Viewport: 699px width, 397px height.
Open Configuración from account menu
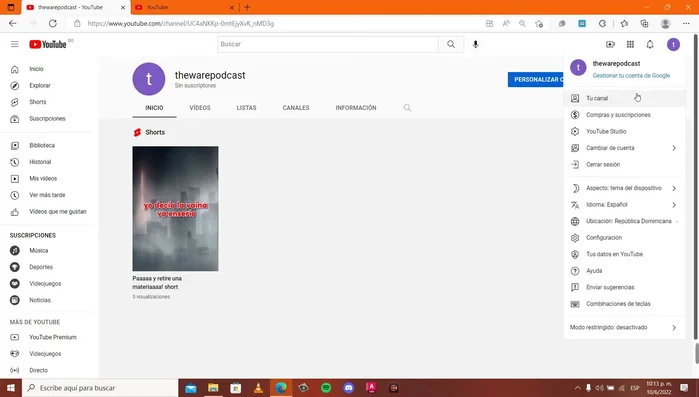click(x=625, y=237)
